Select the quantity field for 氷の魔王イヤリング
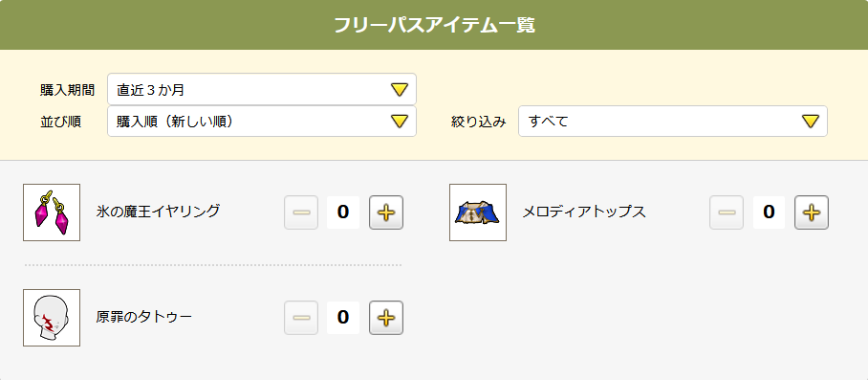Viewport: 868px width, 380px height. (343, 212)
